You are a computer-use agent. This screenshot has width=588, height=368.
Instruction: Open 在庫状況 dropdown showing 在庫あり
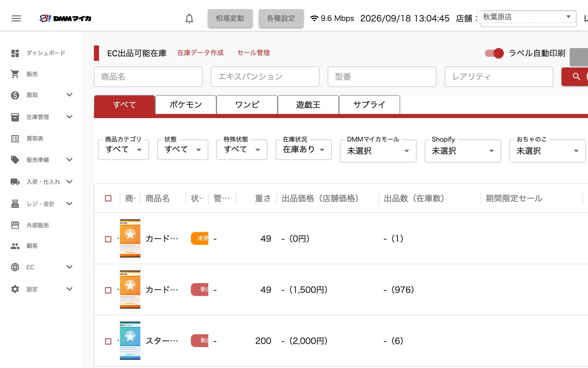tap(303, 149)
